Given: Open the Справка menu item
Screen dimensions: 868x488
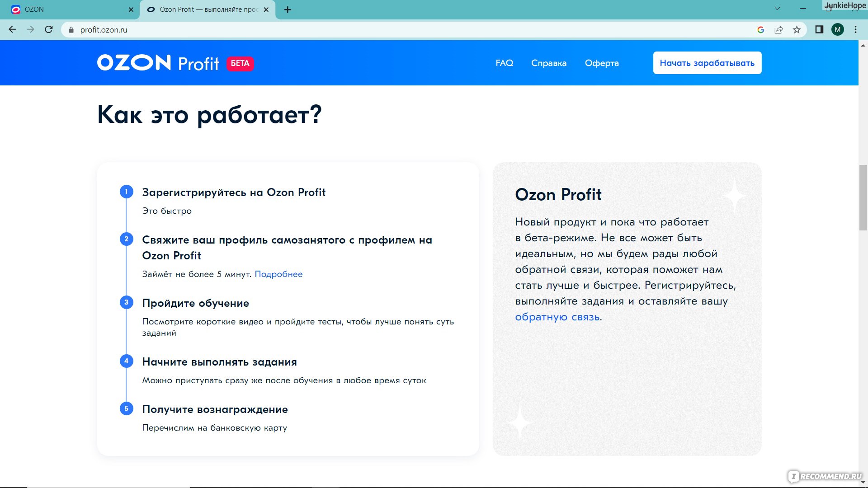Looking at the screenshot, I should 548,63.
